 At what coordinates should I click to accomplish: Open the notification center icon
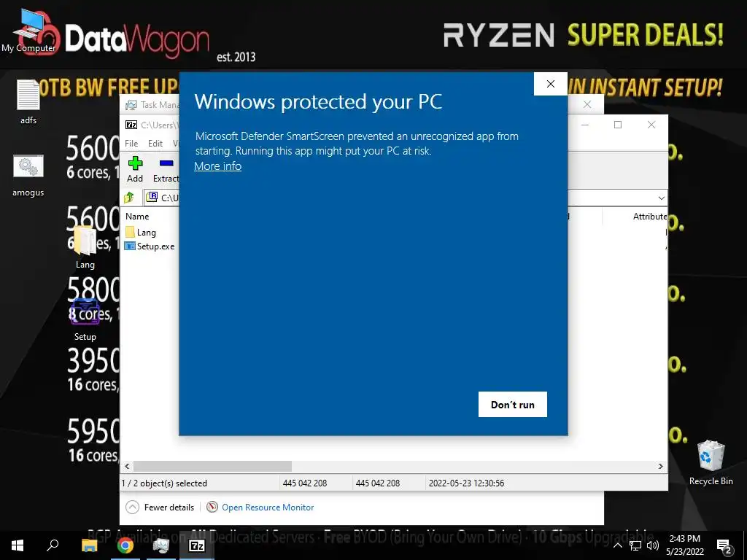(x=724, y=545)
